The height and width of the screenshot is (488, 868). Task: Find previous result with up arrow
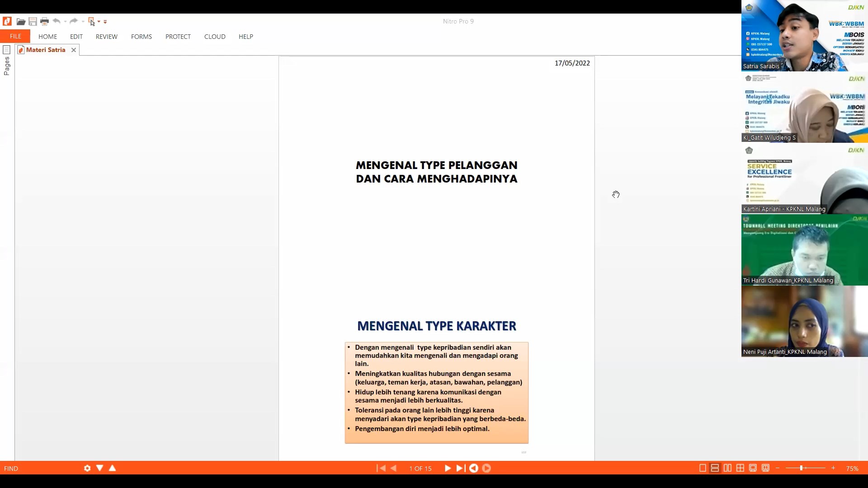click(113, 468)
